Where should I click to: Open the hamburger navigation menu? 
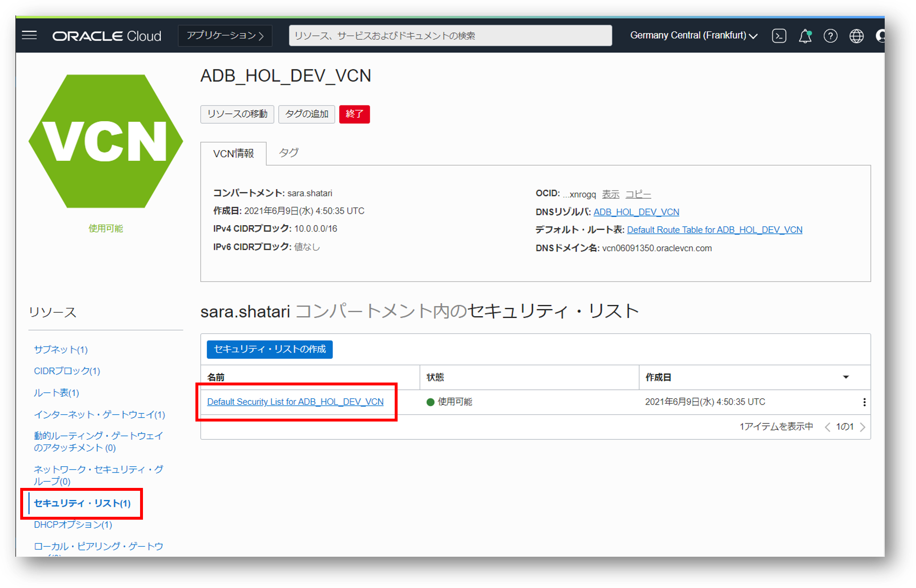coord(29,36)
